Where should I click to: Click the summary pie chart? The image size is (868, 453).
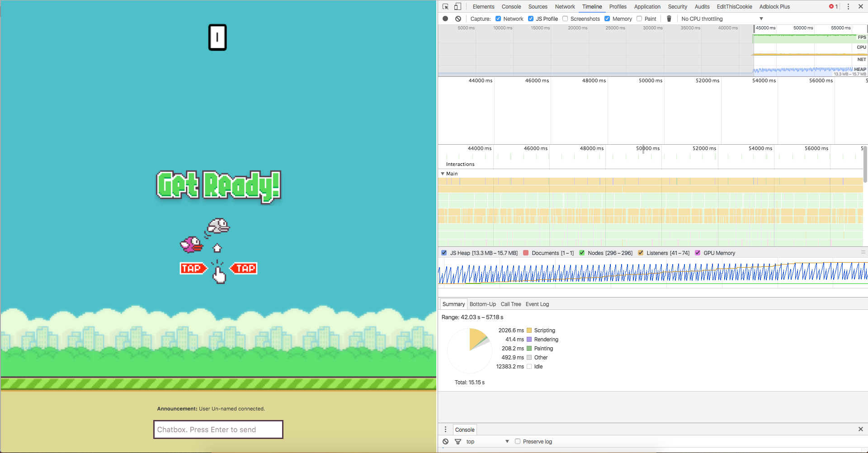click(470, 351)
